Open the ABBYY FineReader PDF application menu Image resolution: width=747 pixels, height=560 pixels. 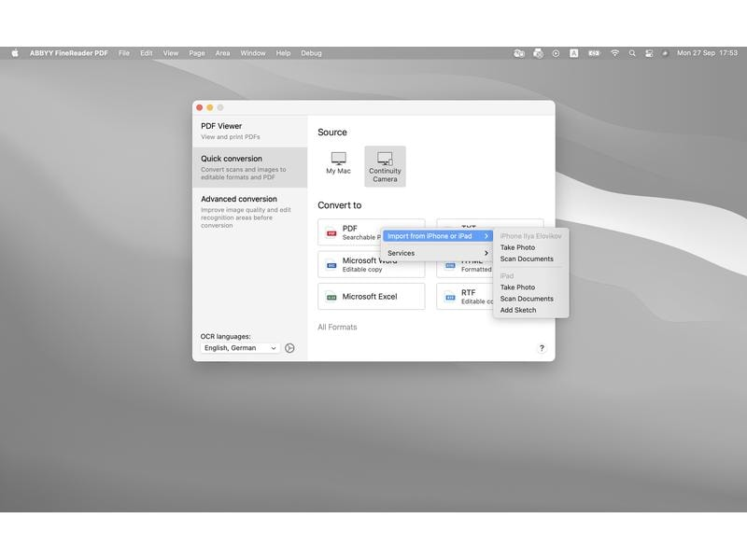pos(68,53)
